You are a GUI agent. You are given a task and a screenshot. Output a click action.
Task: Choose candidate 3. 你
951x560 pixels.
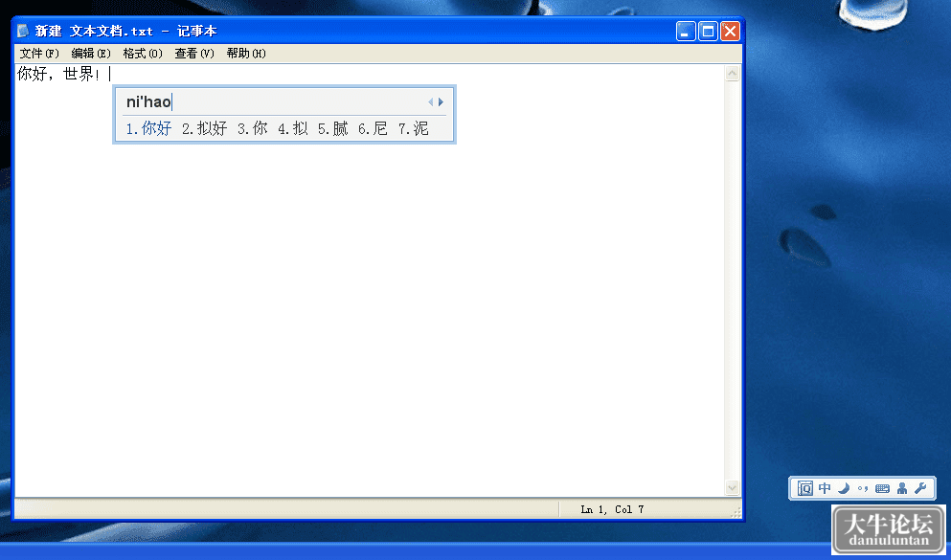252,128
